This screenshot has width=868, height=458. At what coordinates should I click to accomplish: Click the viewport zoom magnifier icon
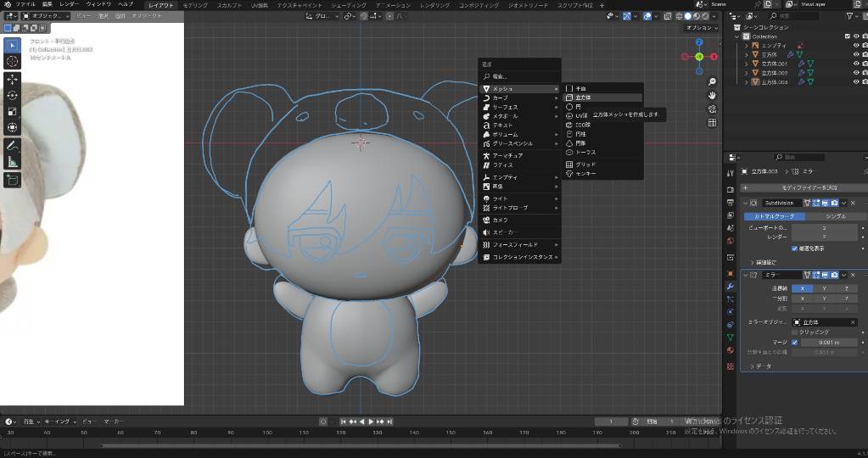[712, 81]
